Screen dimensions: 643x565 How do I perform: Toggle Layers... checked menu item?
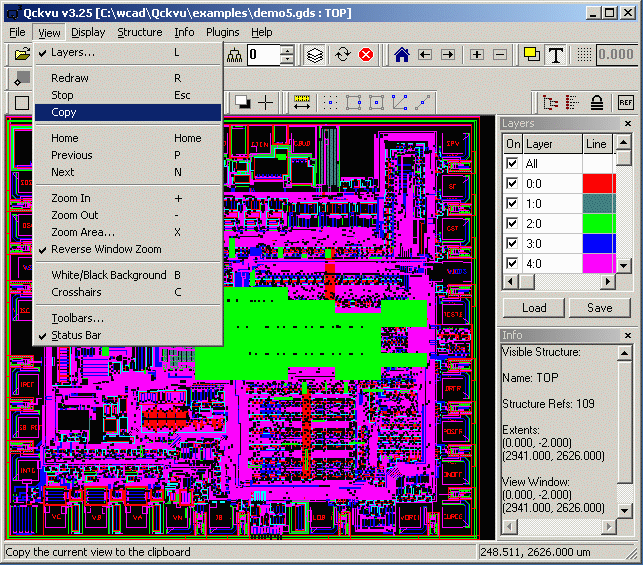point(128,52)
